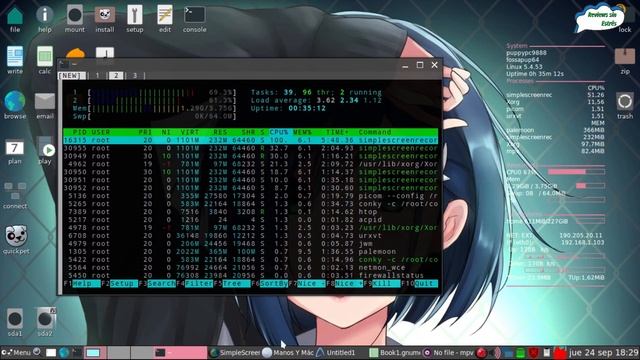The width and height of the screenshot is (640, 360).
Task: Switch to No file - mpv taskbar window
Action: (448, 353)
